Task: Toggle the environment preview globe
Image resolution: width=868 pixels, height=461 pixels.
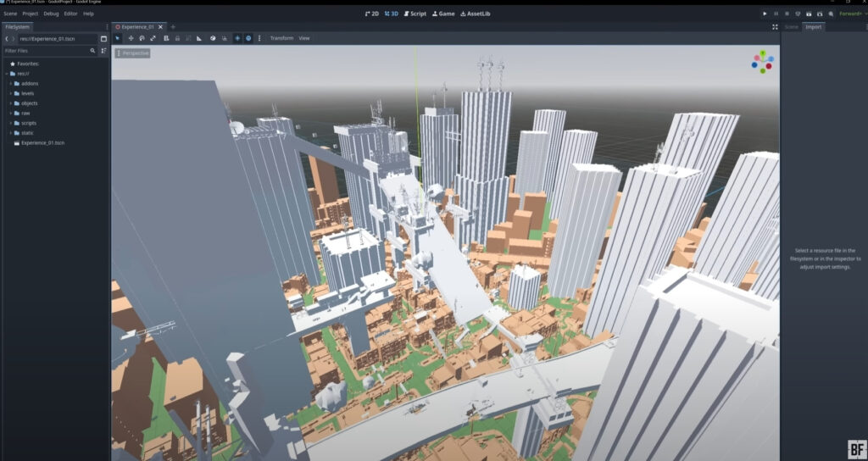Action: 248,38
